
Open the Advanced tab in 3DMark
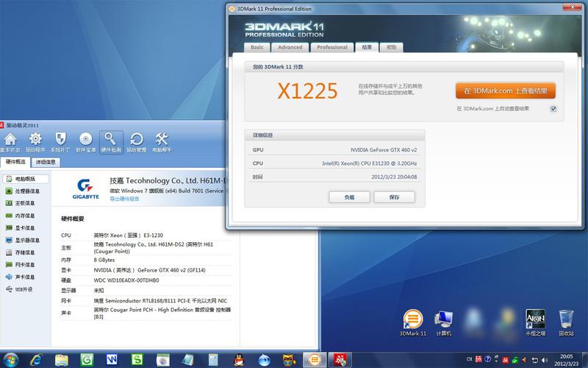coord(290,47)
